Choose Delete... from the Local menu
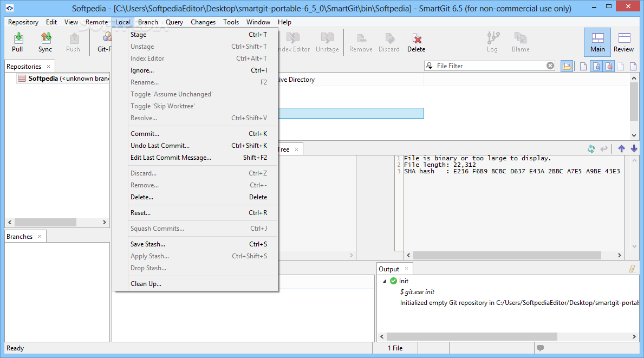 196,197
